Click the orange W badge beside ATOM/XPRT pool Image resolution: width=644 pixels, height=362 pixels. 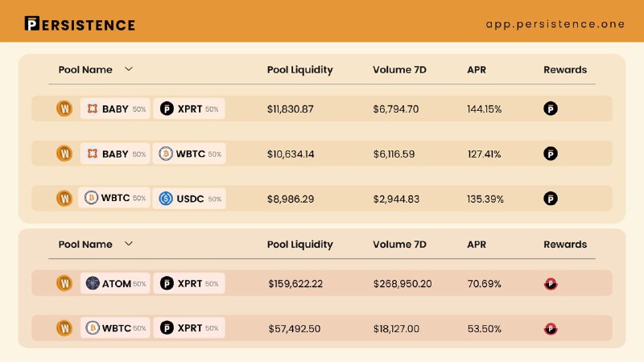click(x=64, y=283)
